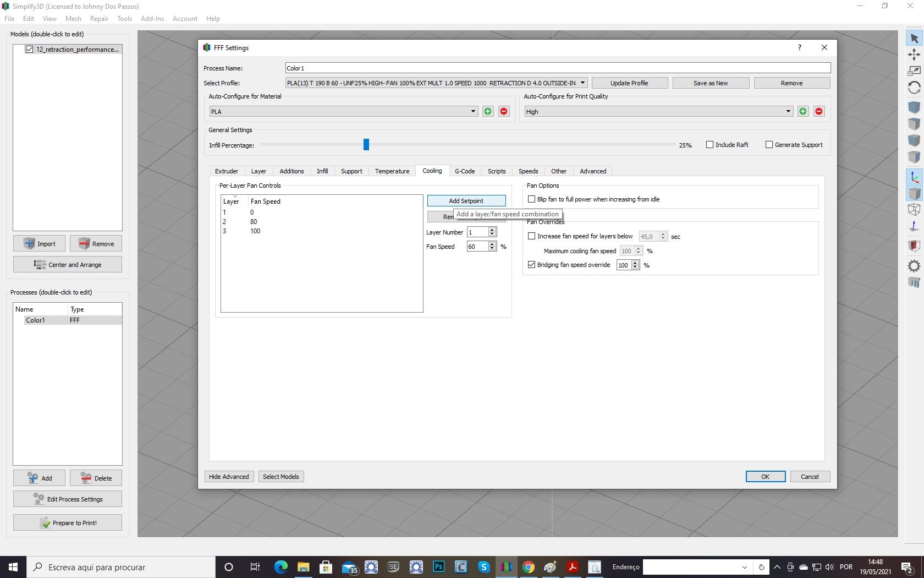Click the red remove material icon
This screenshot has width=924, height=578.
504,111
